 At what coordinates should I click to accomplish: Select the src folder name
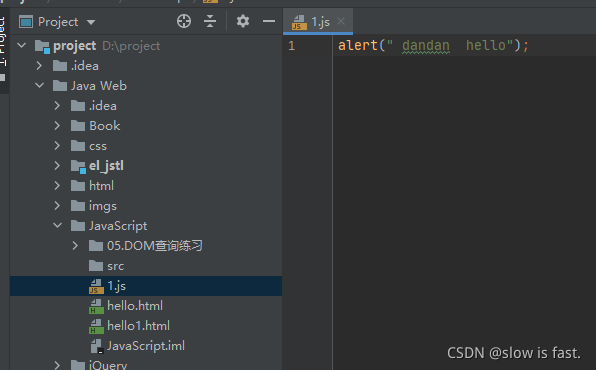pyautogui.click(x=116, y=266)
